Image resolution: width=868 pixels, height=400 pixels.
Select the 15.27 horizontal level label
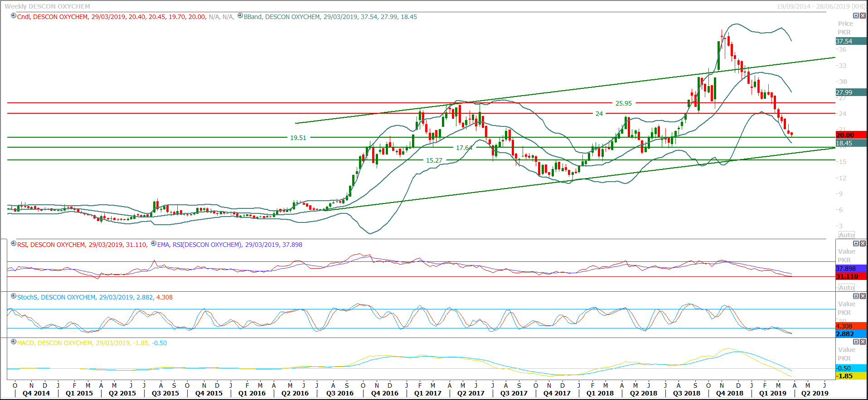coord(434,160)
